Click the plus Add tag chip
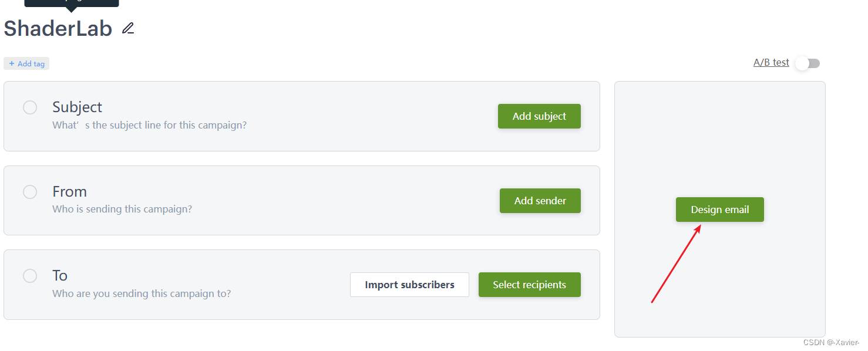Viewport: 868px width, 351px height. (x=26, y=63)
